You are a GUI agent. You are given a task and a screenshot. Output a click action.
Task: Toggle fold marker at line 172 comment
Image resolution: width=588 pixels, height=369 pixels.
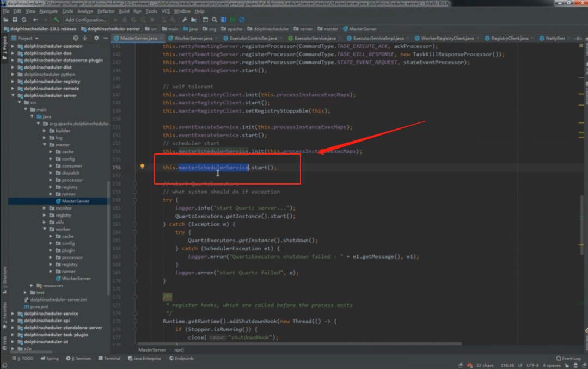(x=135, y=297)
